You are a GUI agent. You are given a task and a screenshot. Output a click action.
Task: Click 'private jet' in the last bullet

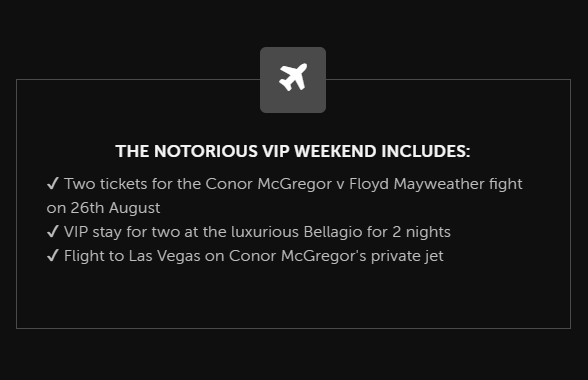(407, 257)
